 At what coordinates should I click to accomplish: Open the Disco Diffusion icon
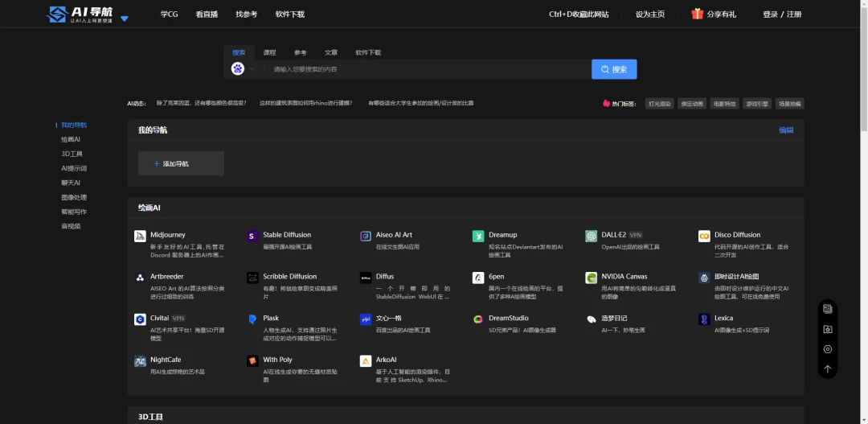[x=704, y=236]
